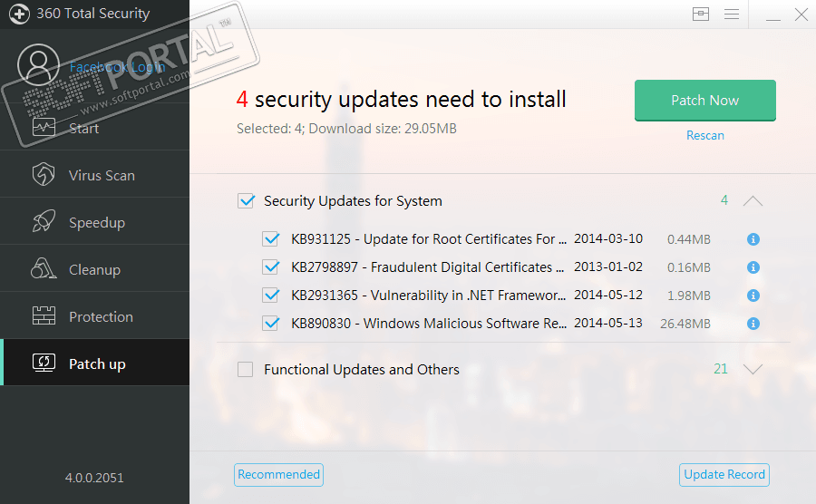The image size is (816, 504).
Task: Open the Start section
Action: pyautogui.click(x=94, y=127)
